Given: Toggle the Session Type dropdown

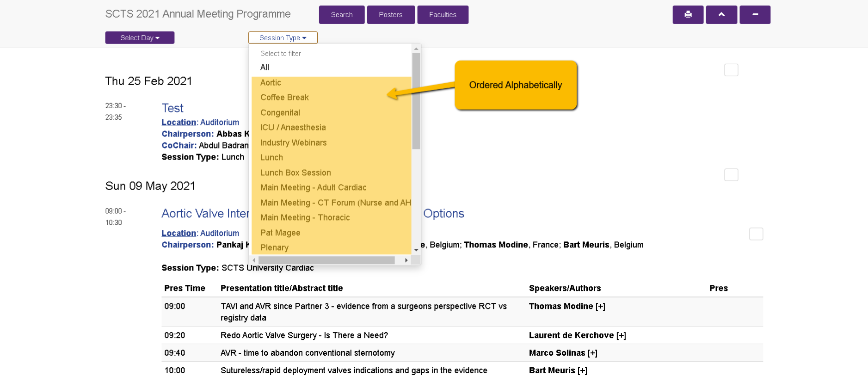Looking at the screenshot, I should [x=283, y=37].
